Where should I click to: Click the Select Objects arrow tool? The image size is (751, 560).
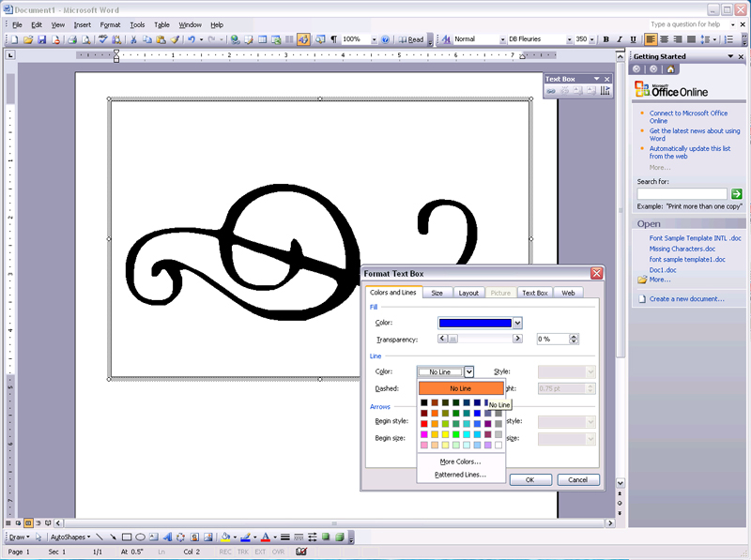pos(38,537)
